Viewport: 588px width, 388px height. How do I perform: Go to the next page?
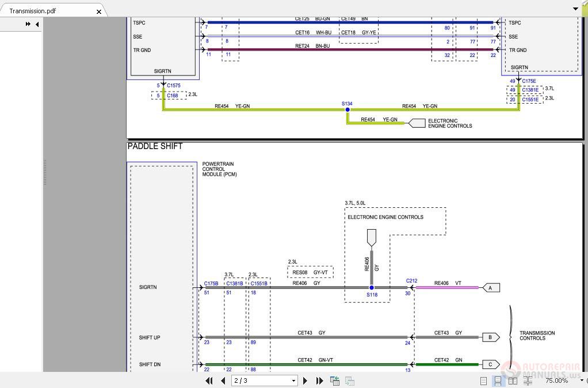click(306, 381)
